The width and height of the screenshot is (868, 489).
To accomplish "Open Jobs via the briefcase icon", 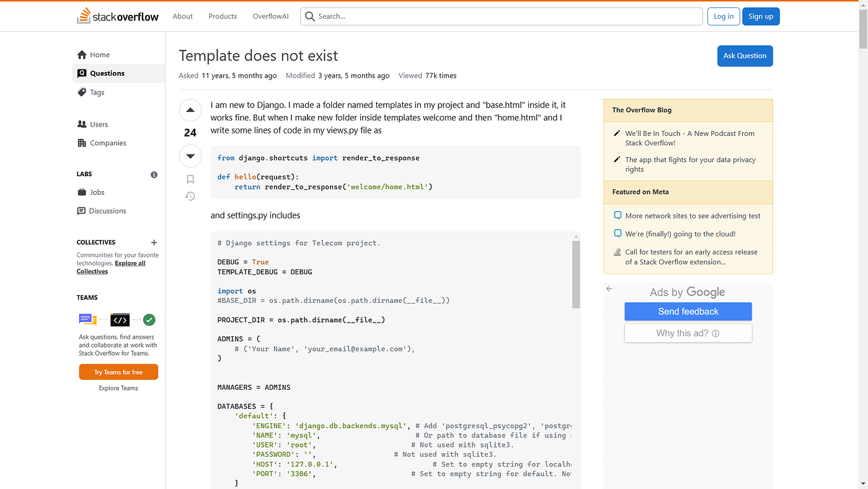I will (x=83, y=192).
